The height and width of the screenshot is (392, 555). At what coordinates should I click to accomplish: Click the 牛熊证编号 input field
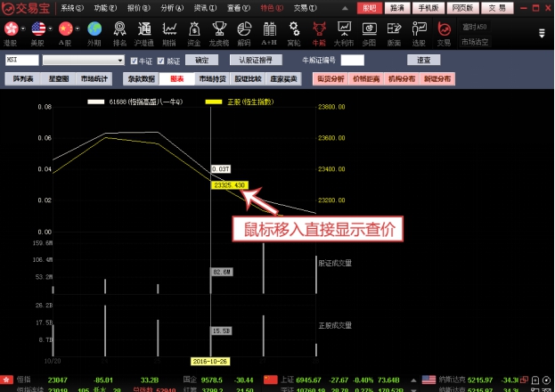(x=353, y=61)
